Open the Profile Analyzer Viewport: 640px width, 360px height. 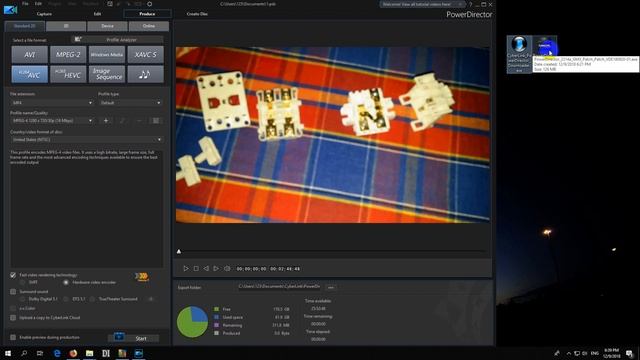118,40
